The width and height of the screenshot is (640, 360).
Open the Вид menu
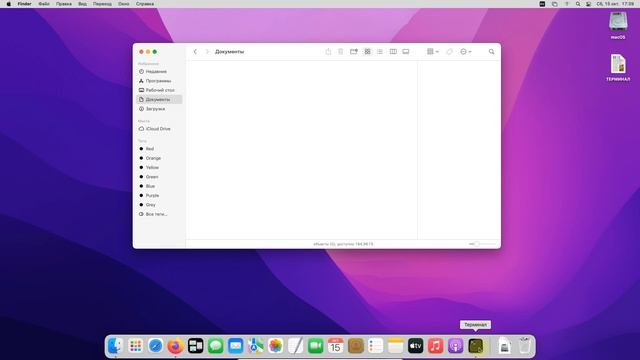click(82, 4)
